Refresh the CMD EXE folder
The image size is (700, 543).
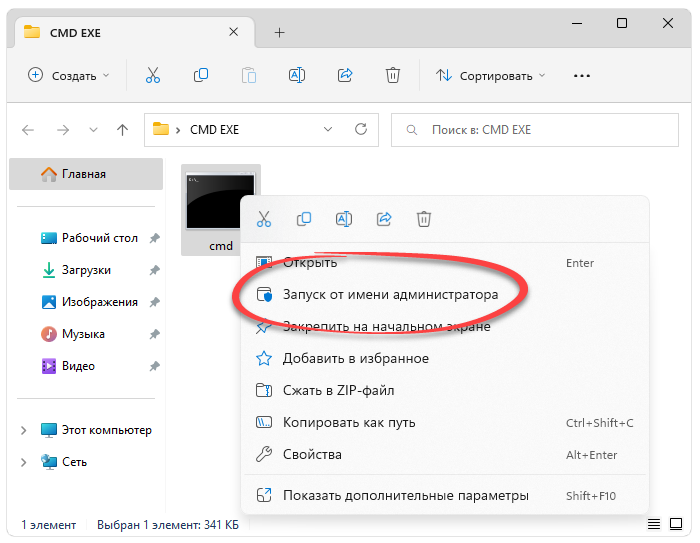(361, 129)
